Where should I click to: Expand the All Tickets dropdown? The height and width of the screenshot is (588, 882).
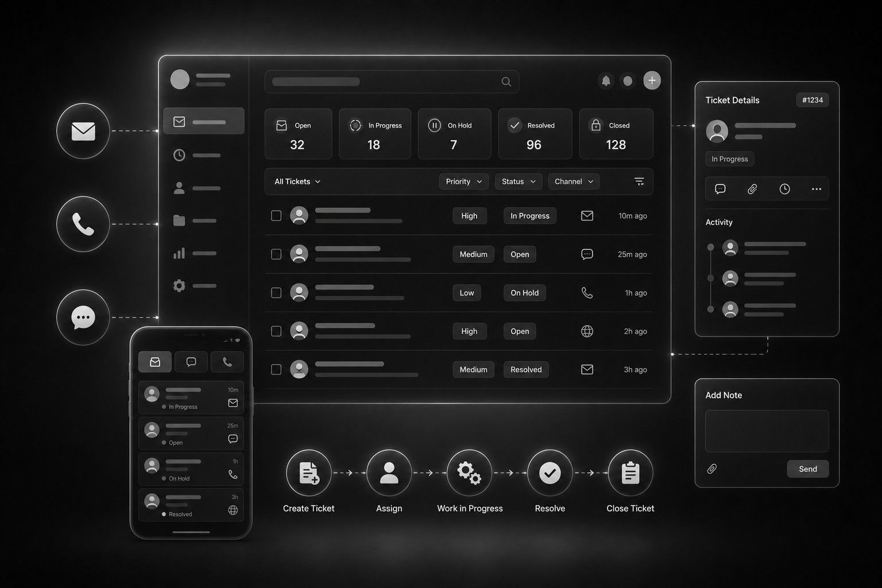tap(297, 181)
